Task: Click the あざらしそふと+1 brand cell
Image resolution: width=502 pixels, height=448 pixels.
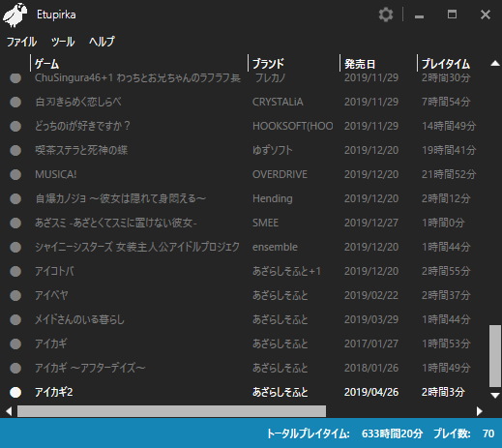Action: pyautogui.click(x=286, y=271)
